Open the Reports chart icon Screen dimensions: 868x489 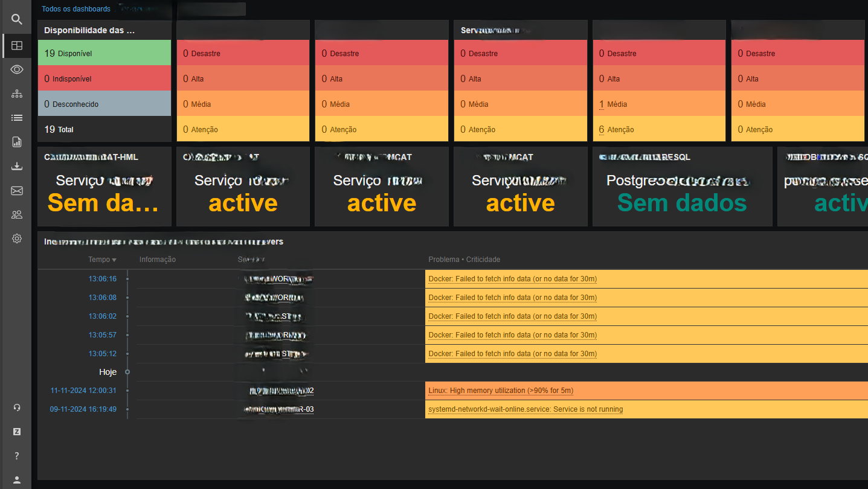click(x=17, y=142)
